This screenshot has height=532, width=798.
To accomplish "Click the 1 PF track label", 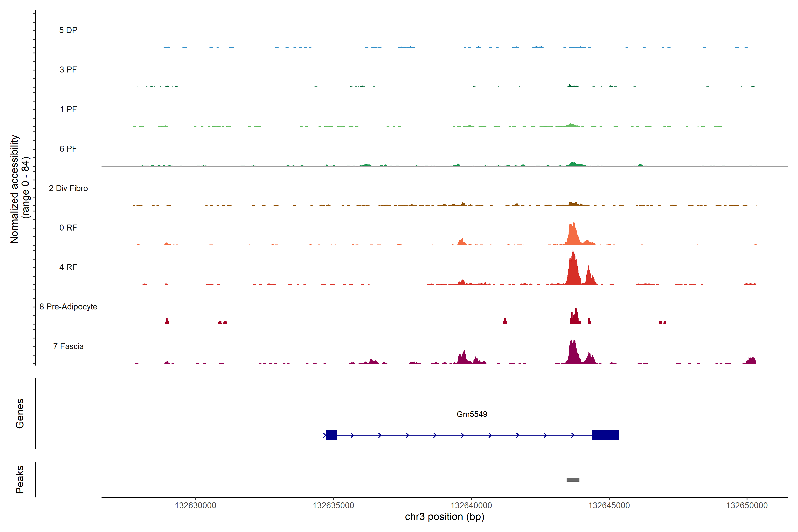I will pyautogui.click(x=68, y=109).
